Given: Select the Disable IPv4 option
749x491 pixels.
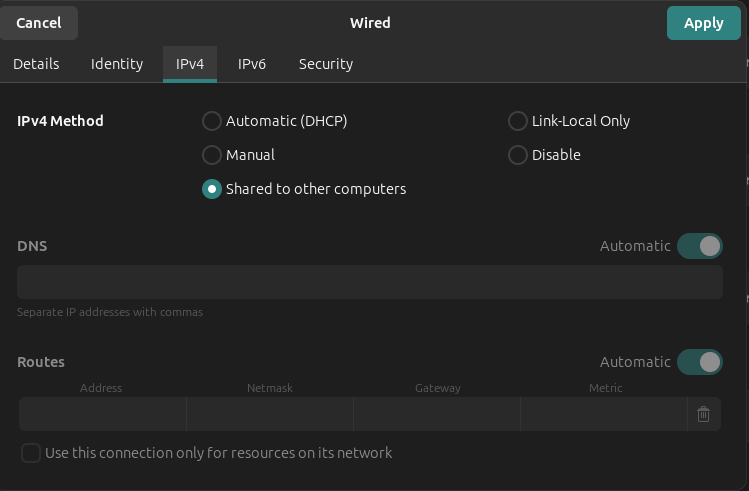Looking at the screenshot, I should click(518, 155).
